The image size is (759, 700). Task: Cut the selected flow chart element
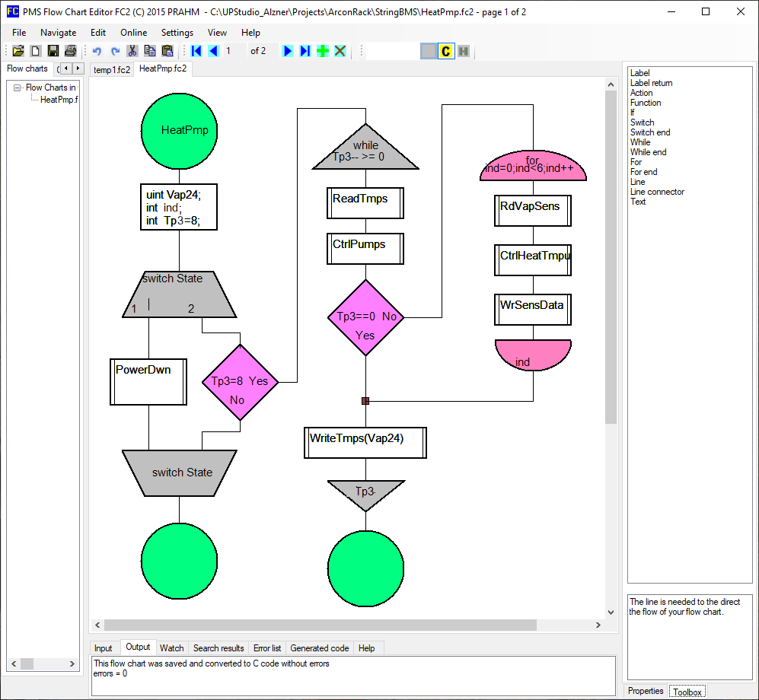pyautogui.click(x=131, y=50)
